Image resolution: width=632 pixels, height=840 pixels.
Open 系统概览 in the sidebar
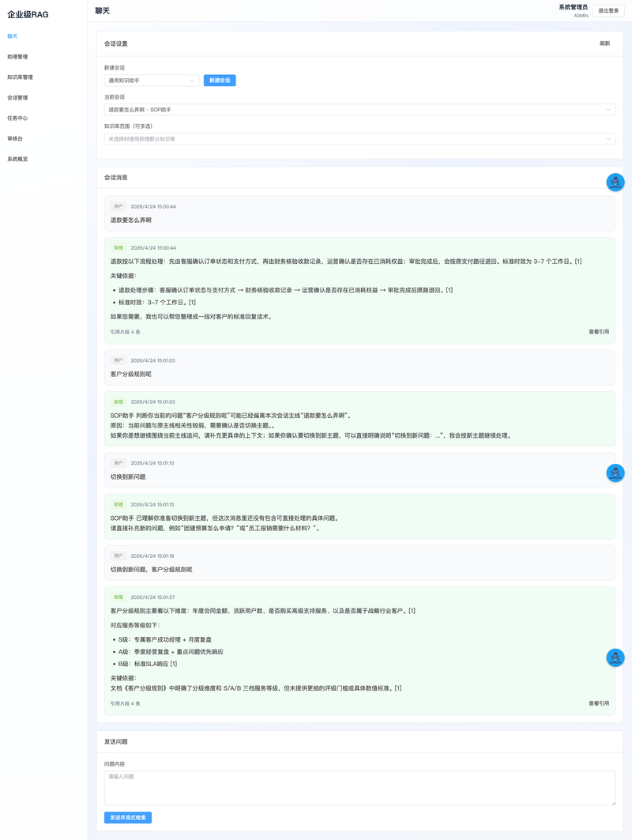(x=17, y=159)
